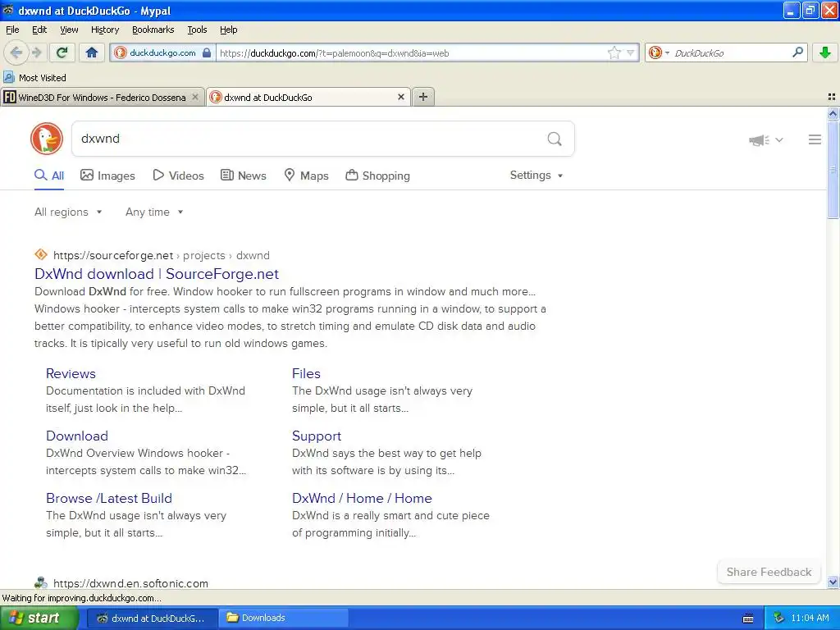Open the Edit menu
The height and width of the screenshot is (630, 840).
click(39, 30)
